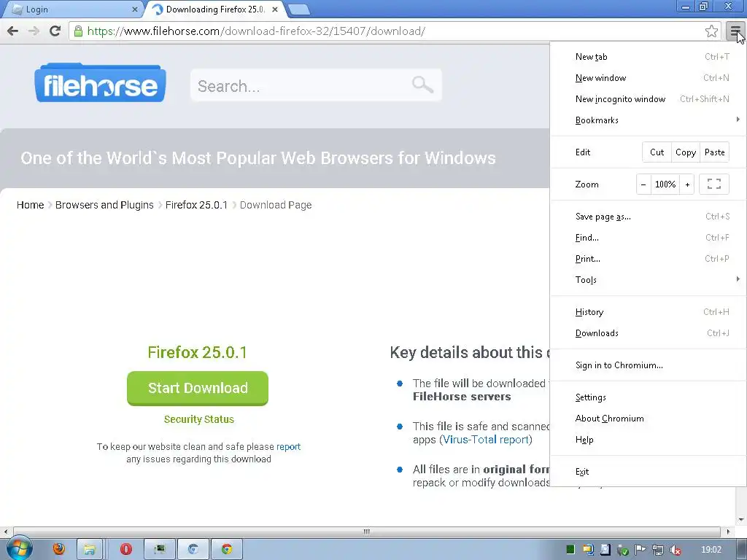This screenshot has width=747, height=560.
Task: Close the Login tab
Action: click(x=135, y=9)
